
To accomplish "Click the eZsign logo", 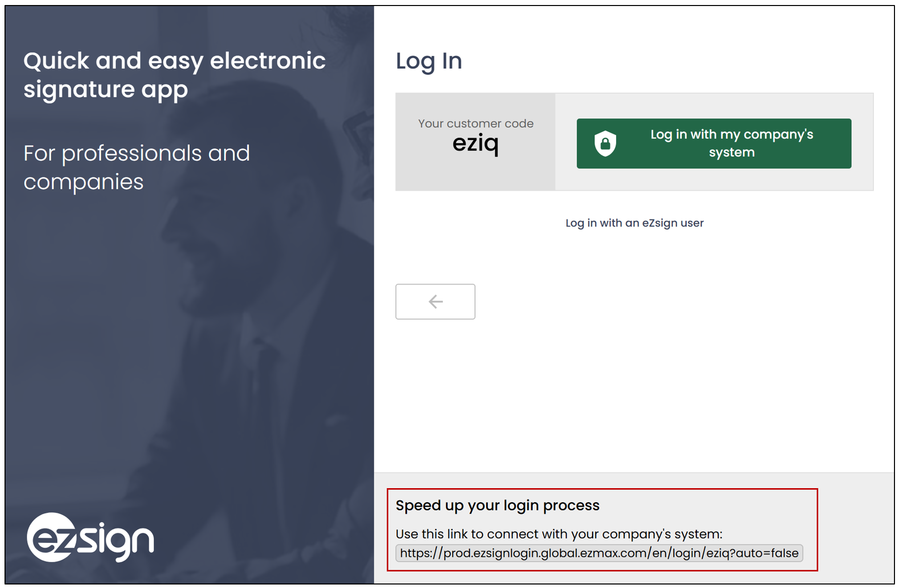I will click(90, 537).
